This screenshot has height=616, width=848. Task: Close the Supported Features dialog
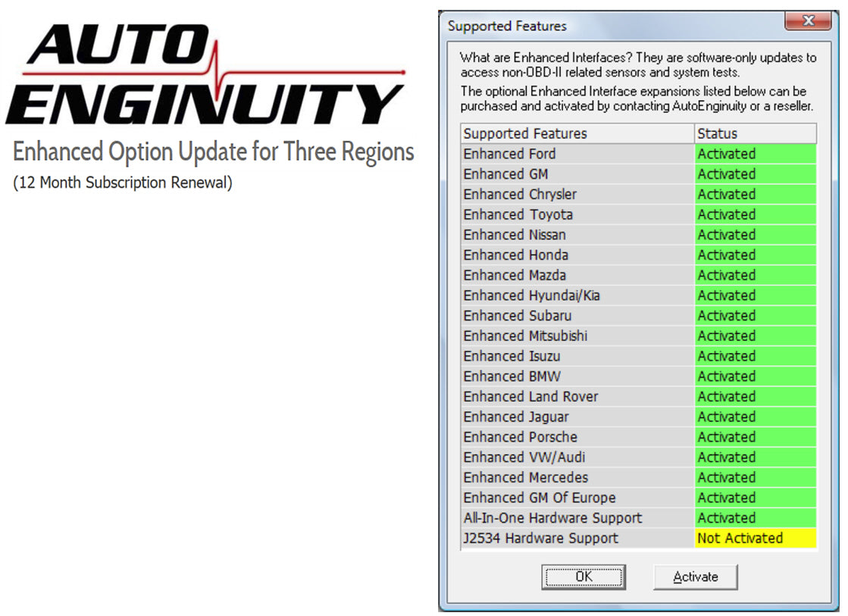[x=807, y=22]
